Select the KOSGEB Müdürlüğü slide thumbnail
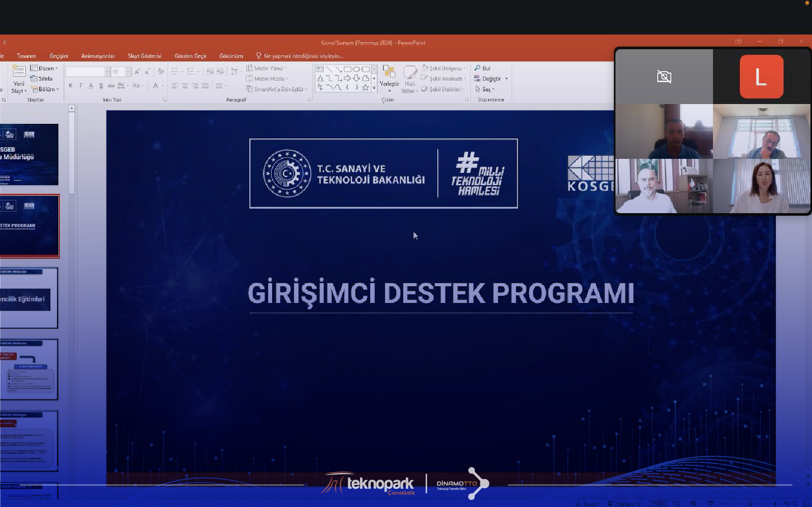 pyautogui.click(x=29, y=154)
